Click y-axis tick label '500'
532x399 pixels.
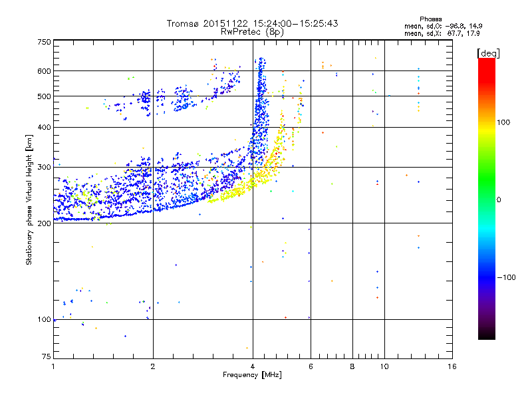[x=44, y=96]
